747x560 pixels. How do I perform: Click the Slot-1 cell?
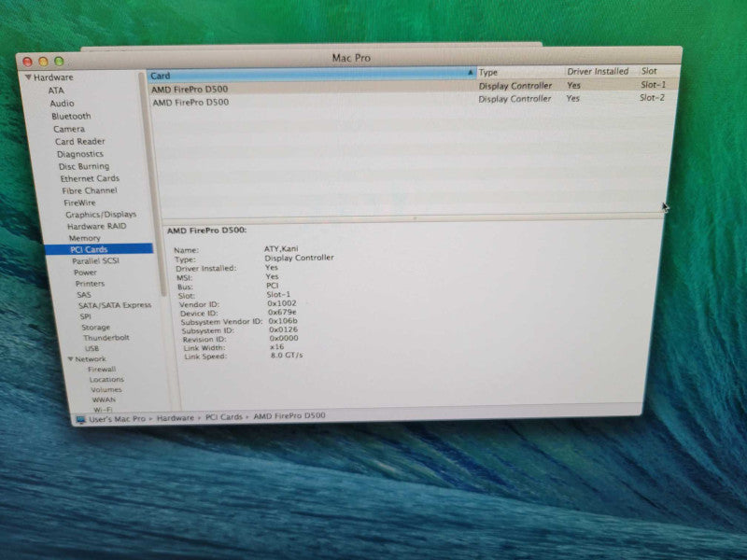click(653, 84)
